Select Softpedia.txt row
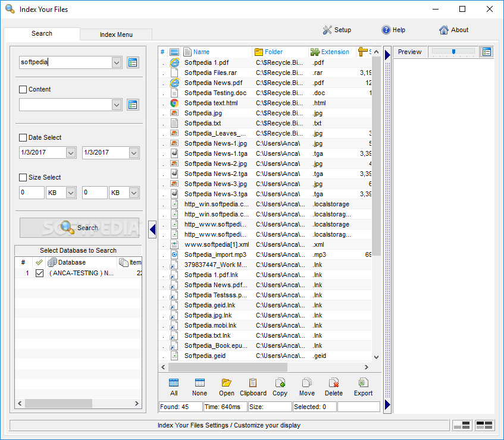This screenshot has height=440, width=504. [x=265, y=123]
